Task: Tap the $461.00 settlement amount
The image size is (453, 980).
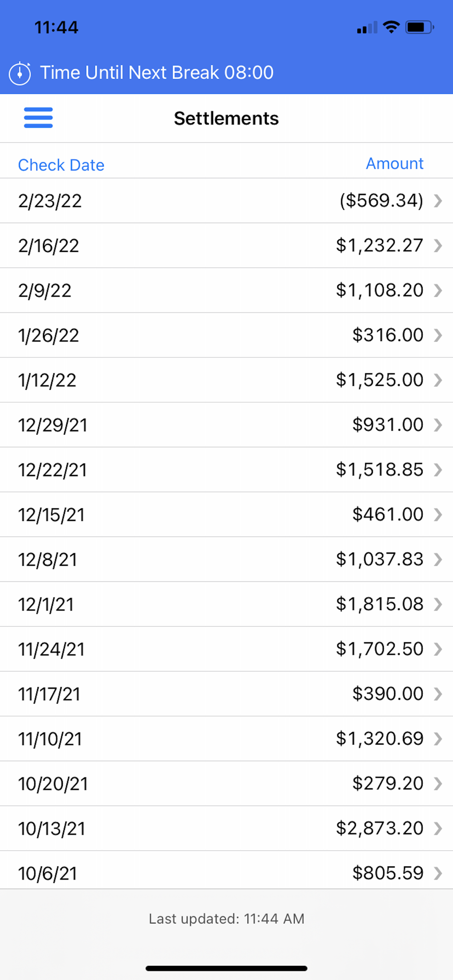Action: tap(388, 514)
